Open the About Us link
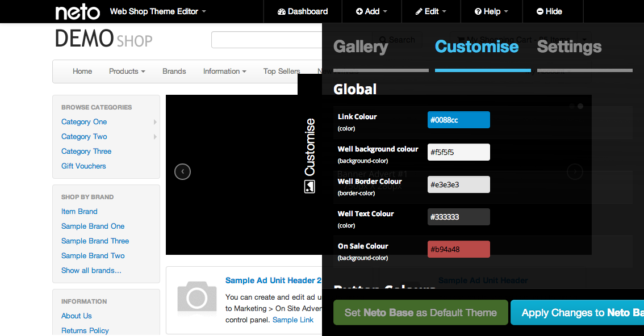644x336 pixels. click(77, 316)
